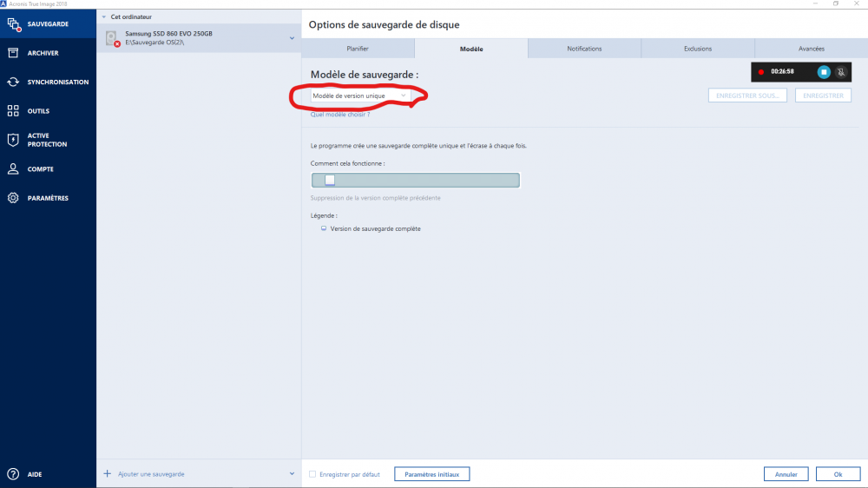Viewport: 868px width, 488px height.
Task: Toggle the recorder microphone mute icon
Action: point(840,72)
